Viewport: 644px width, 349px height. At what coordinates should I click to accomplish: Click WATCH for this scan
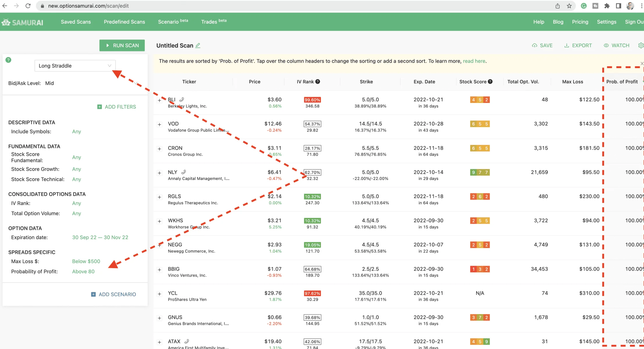pos(616,45)
